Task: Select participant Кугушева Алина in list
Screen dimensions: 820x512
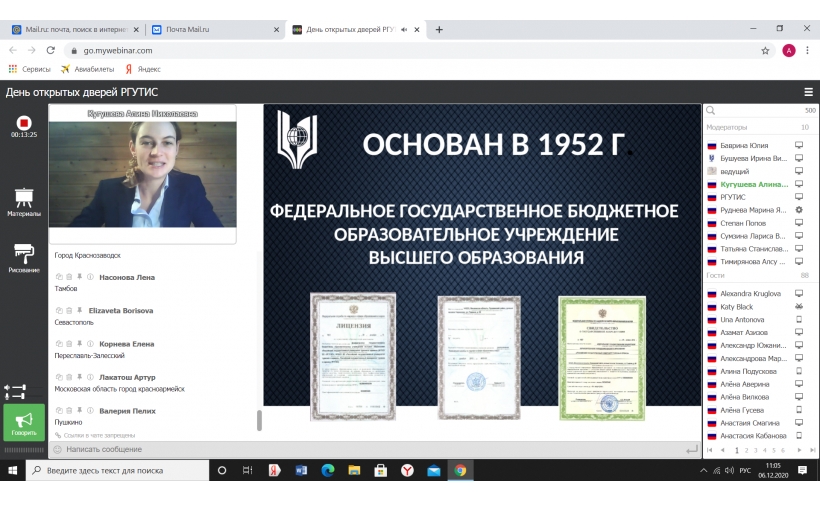Action: point(754,184)
